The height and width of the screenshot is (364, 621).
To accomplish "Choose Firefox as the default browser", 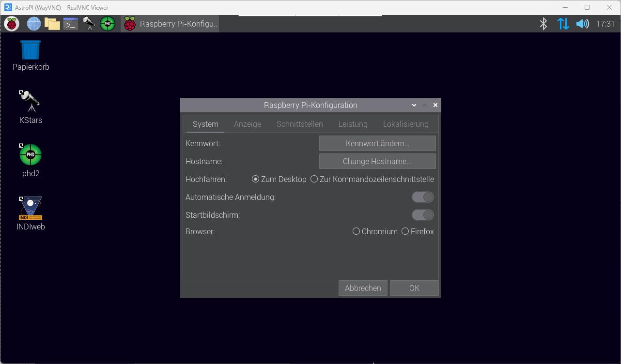I will 405,231.
